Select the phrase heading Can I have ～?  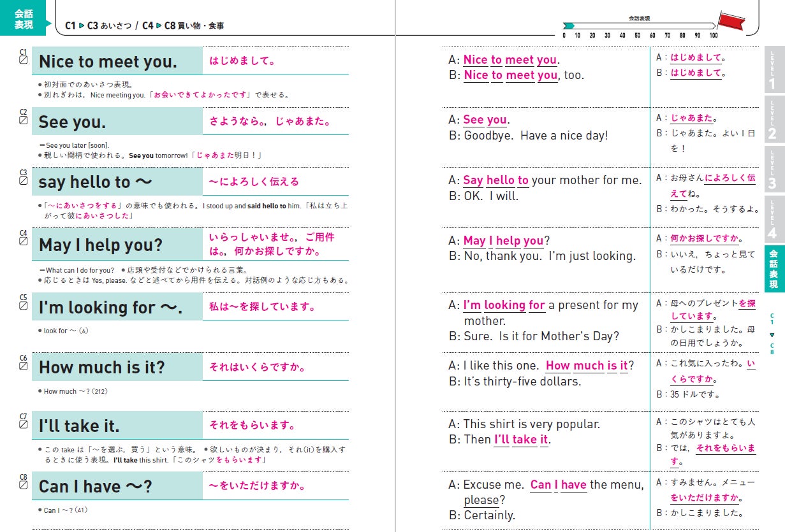[x=96, y=487]
